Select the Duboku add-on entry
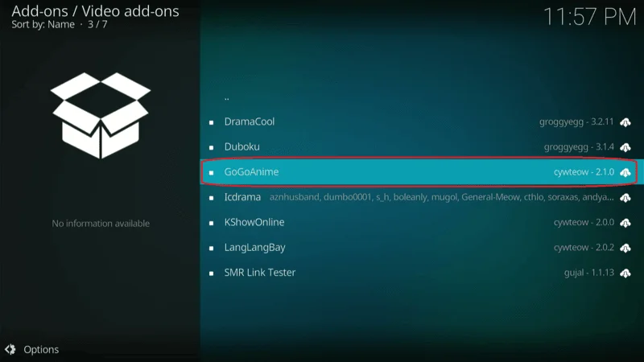The height and width of the screenshot is (362, 644). (x=422, y=147)
